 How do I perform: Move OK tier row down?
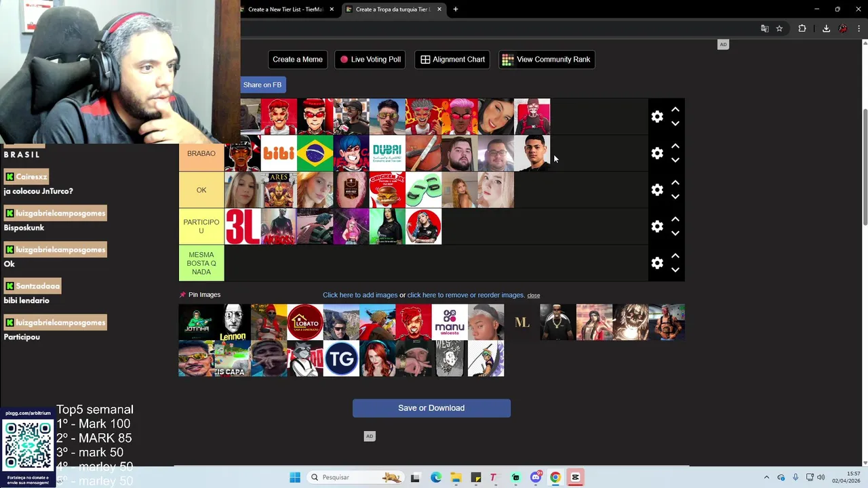point(675,197)
